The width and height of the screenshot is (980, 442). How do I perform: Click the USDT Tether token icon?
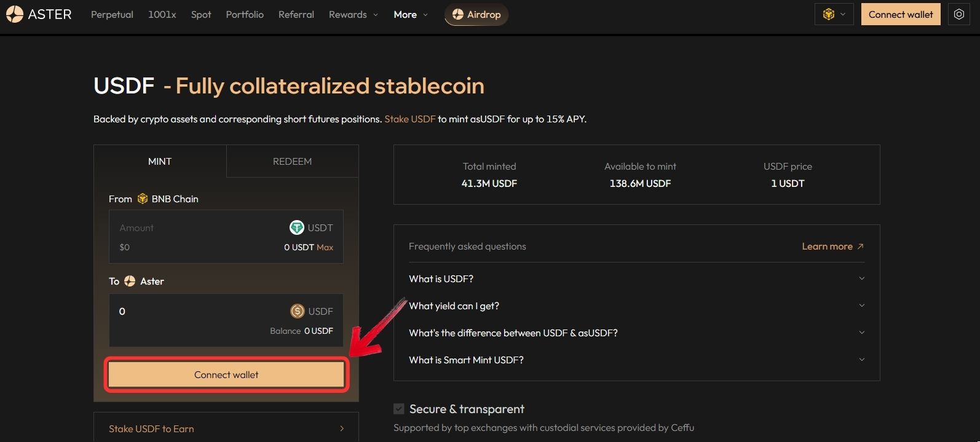(x=297, y=227)
